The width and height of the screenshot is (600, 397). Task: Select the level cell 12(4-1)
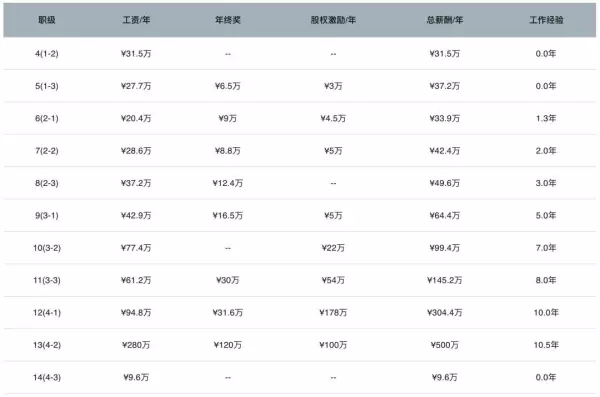coord(47,313)
